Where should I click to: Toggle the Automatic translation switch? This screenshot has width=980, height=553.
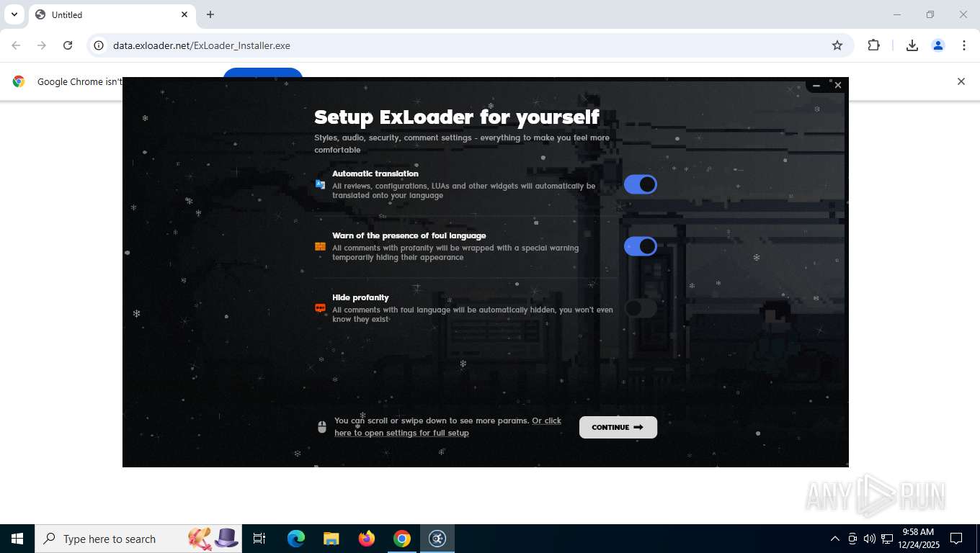pos(641,184)
